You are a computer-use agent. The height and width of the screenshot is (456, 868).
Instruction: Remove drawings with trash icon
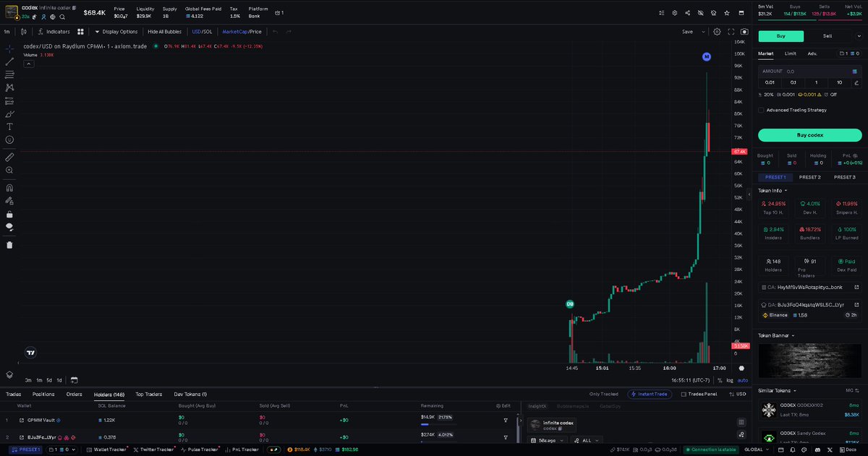(9, 244)
